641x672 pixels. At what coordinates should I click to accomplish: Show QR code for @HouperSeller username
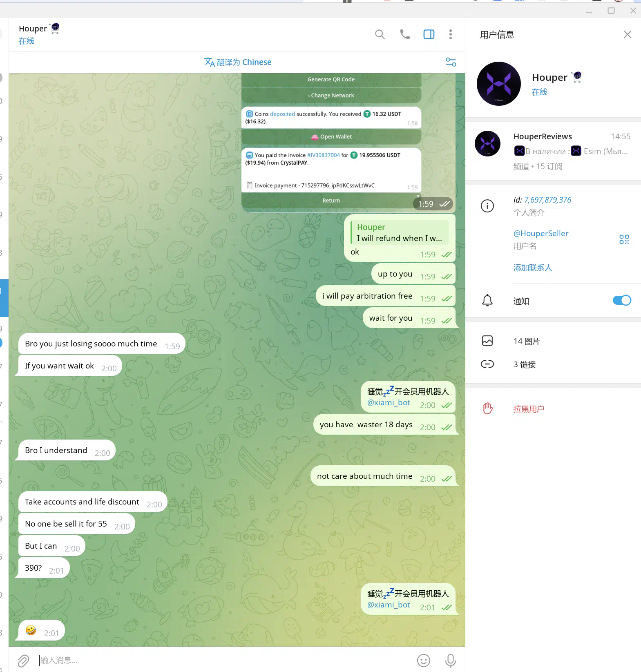[x=624, y=239]
